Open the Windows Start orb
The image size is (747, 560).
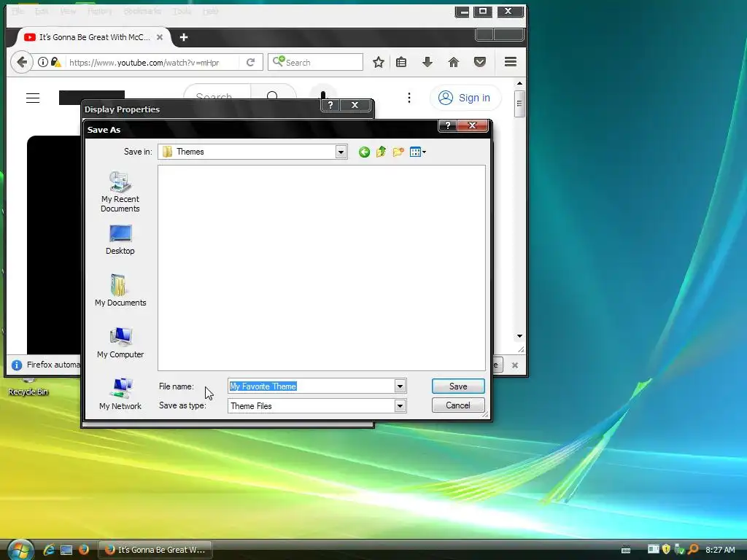(20, 550)
